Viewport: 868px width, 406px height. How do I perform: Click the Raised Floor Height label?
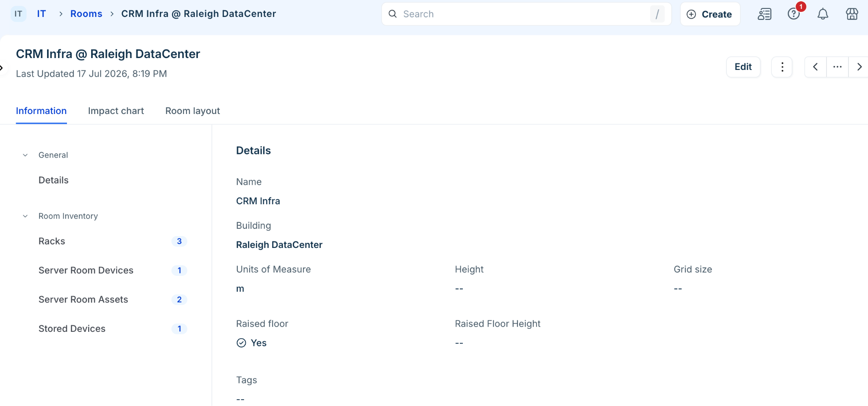pos(498,324)
